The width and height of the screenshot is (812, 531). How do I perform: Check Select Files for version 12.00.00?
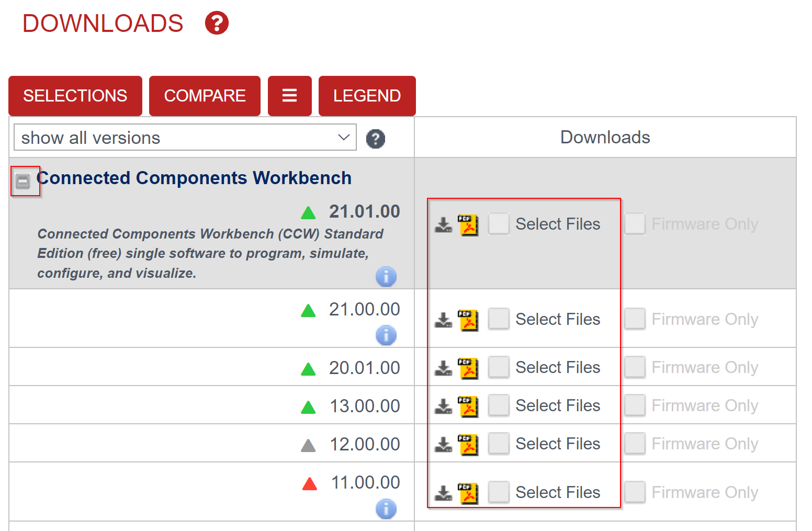499,444
